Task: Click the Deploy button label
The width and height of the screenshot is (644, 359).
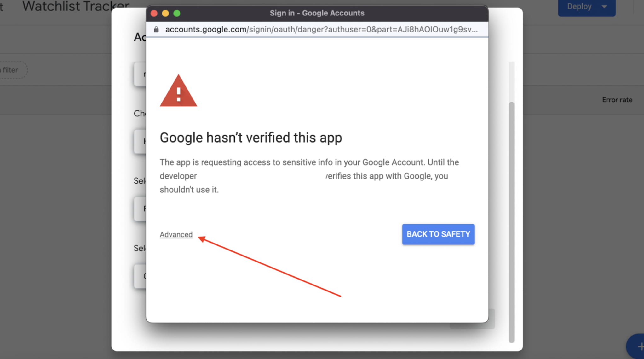Action: click(x=579, y=6)
